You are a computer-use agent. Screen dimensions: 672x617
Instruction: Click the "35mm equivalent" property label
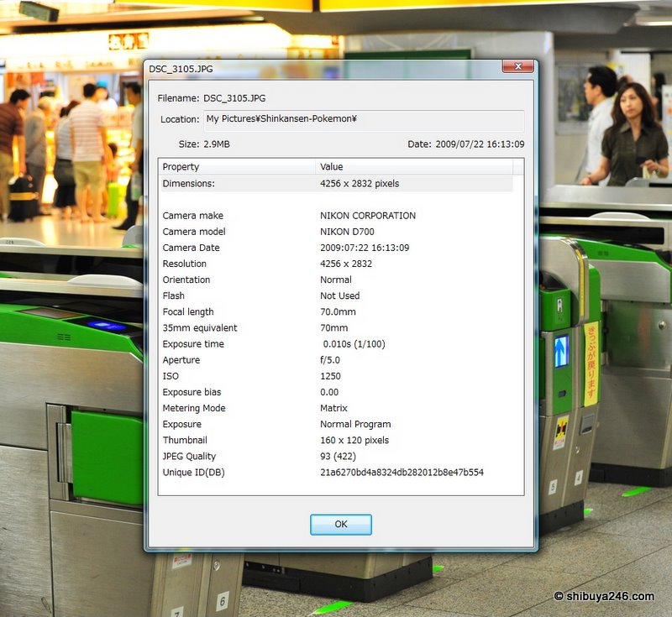200,328
